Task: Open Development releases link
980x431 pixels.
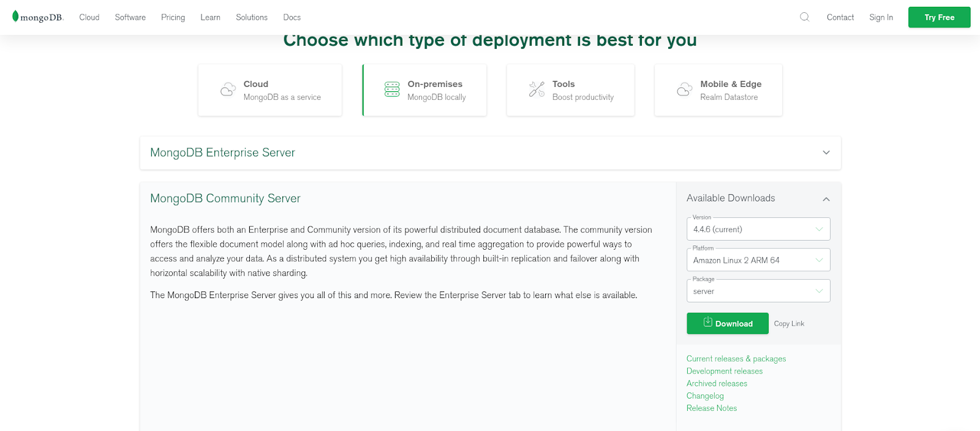Action: (725, 371)
